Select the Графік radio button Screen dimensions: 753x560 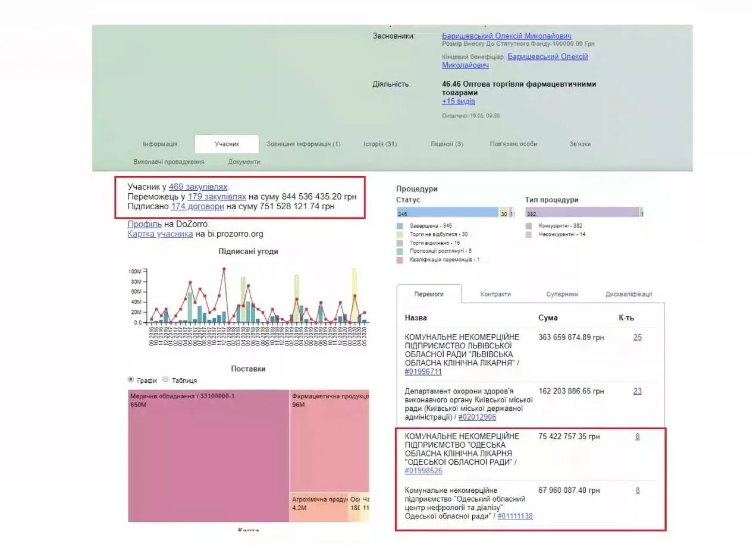[131, 380]
